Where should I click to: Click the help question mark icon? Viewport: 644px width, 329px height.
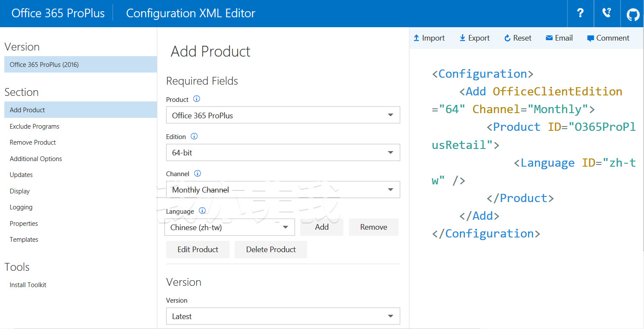click(x=581, y=13)
